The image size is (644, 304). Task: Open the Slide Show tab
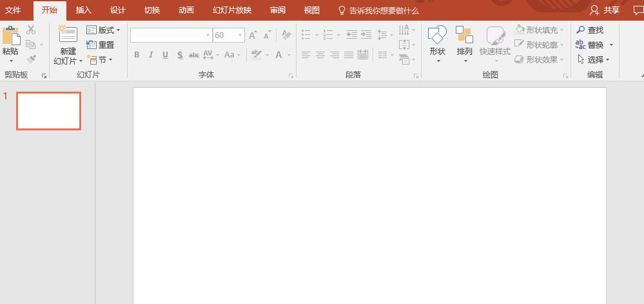231,10
